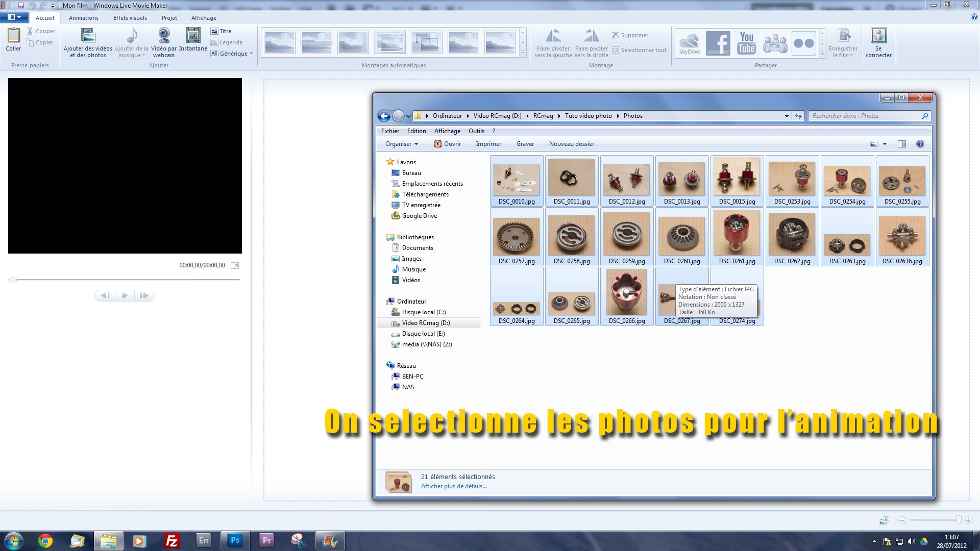Click the zoom out minus button
Viewport: 980px width, 551px height.
tap(902, 520)
